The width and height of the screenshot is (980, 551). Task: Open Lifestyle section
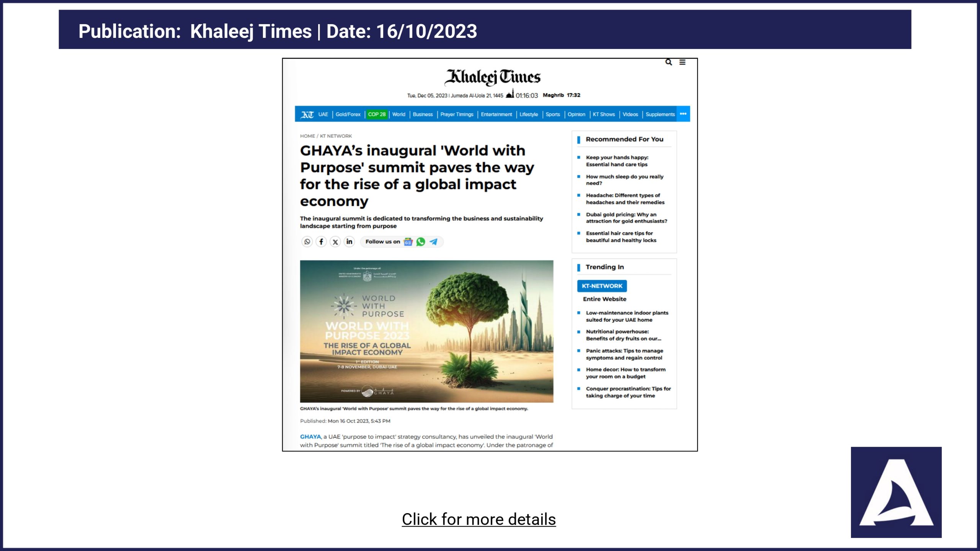[529, 114]
